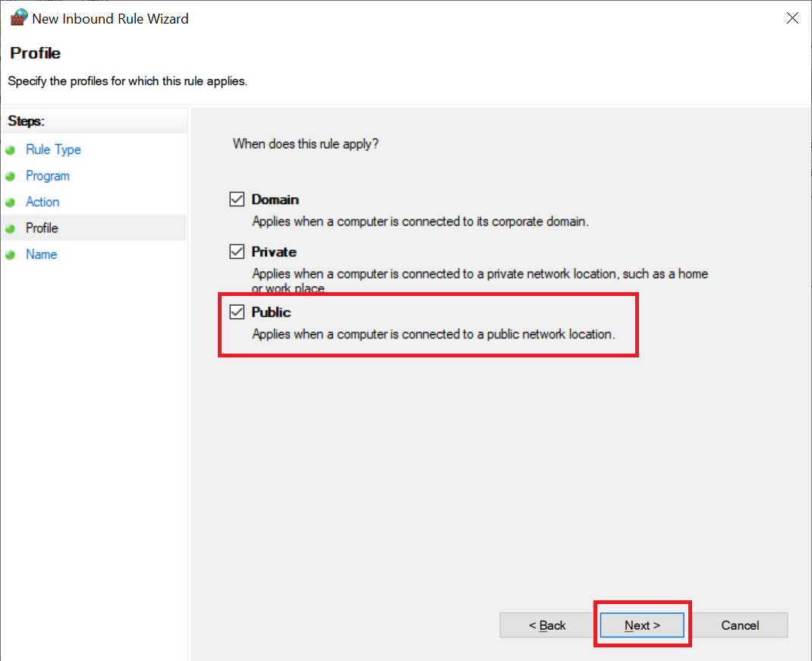Cancel the New Inbound Rule Wizard
Viewport: 812px width, 661px height.
click(740, 625)
